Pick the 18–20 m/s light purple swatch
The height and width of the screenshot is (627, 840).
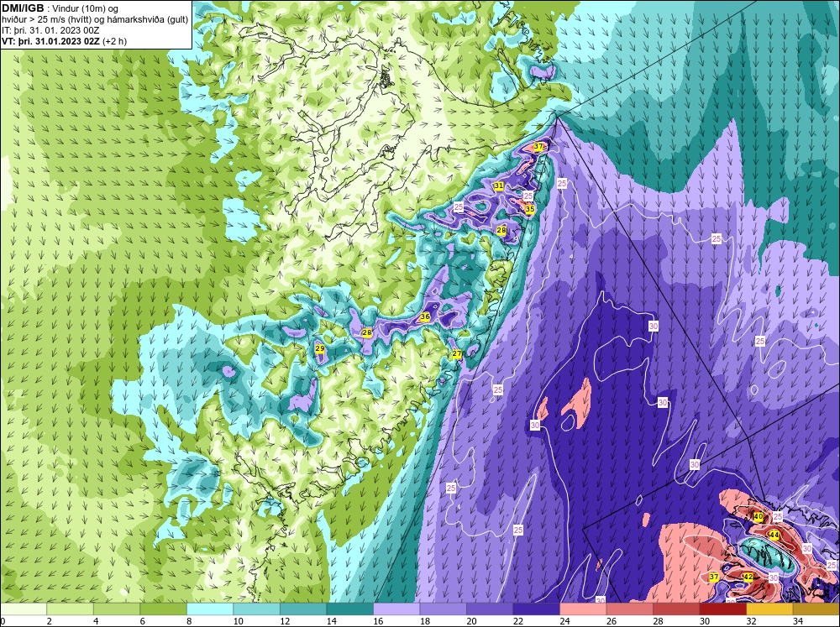click(443, 609)
